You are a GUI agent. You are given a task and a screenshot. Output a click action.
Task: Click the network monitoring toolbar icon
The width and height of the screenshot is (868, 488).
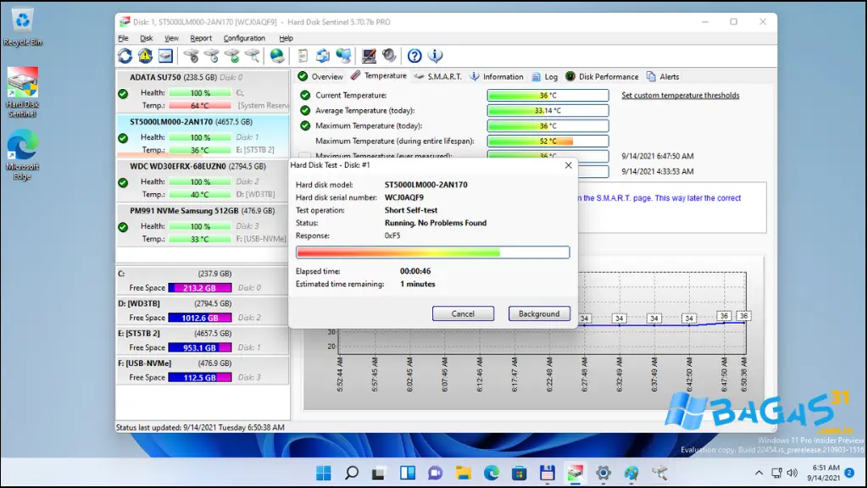(345, 55)
